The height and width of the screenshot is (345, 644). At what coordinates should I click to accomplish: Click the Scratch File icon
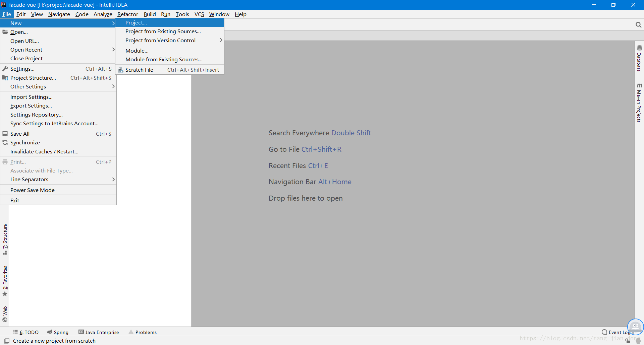point(121,70)
